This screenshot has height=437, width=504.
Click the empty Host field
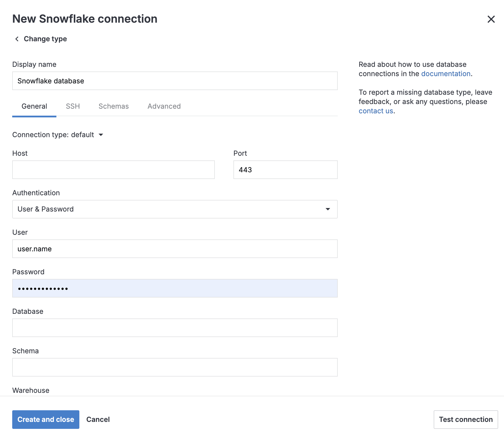click(x=113, y=169)
